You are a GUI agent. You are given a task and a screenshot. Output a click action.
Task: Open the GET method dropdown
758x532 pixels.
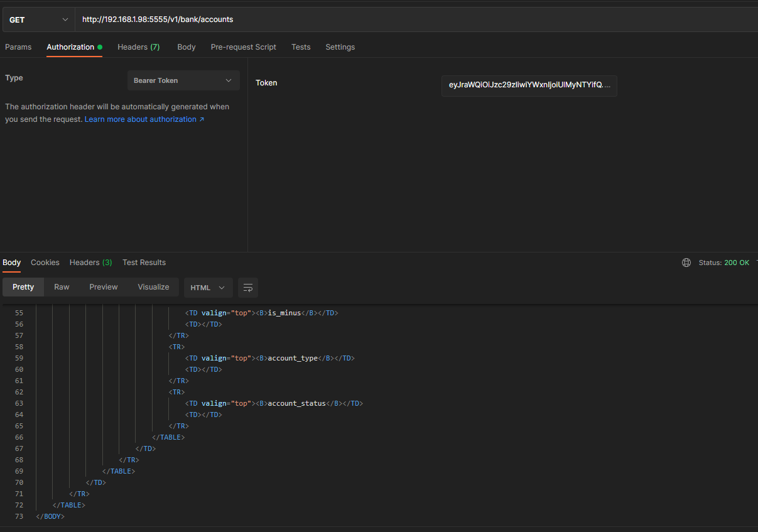coord(38,19)
